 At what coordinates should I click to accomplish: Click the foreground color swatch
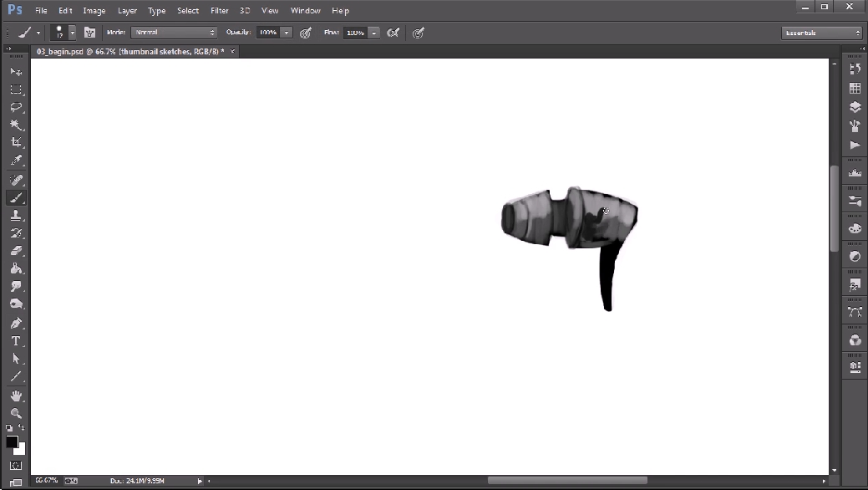tap(12, 442)
